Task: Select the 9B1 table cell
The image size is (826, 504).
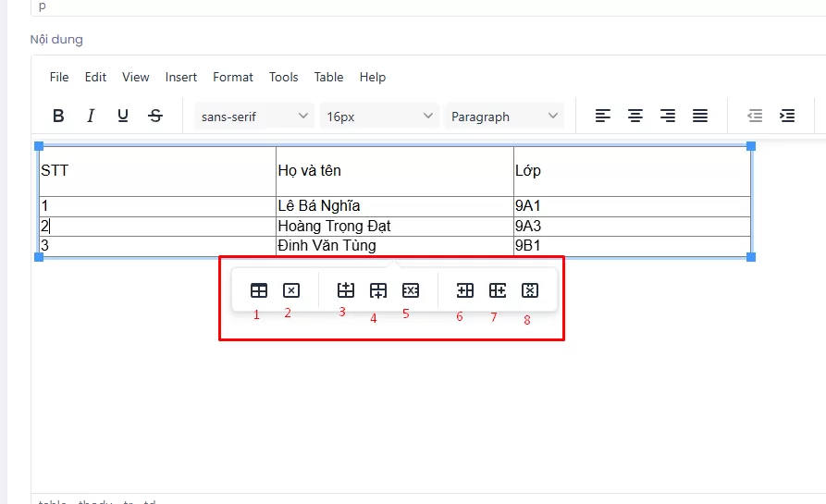Action: pyautogui.click(x=631, y=246)
